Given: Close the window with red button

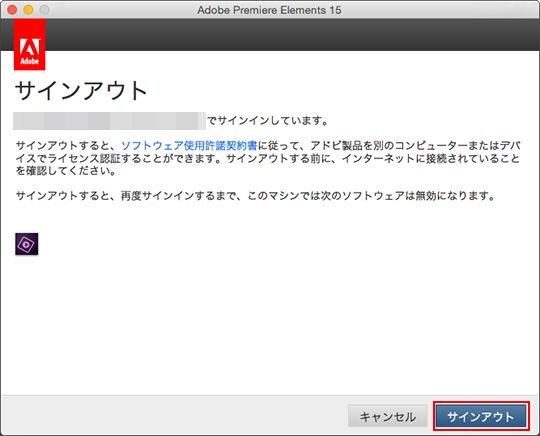Looking at the screenshot, I should [12, 10].
